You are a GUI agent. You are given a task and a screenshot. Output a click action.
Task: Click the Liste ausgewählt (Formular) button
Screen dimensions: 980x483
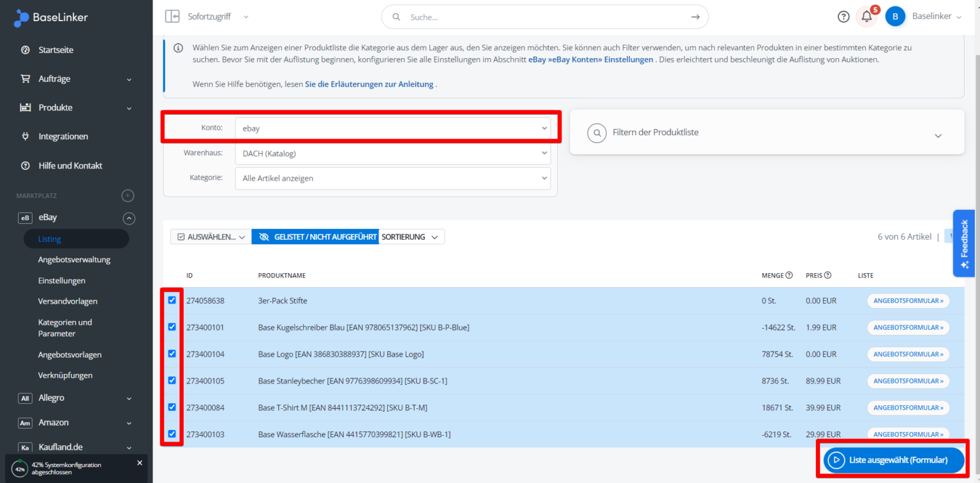coord(893,459)
